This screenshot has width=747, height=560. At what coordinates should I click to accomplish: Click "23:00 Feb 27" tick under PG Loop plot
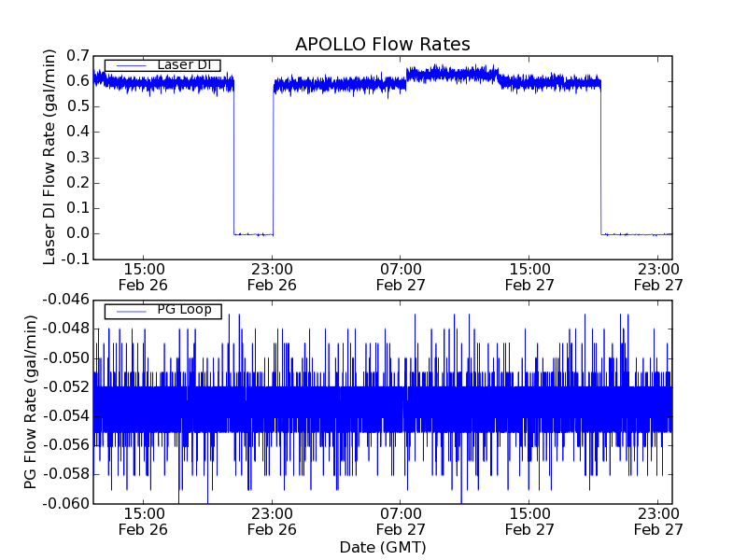(658, 522)
